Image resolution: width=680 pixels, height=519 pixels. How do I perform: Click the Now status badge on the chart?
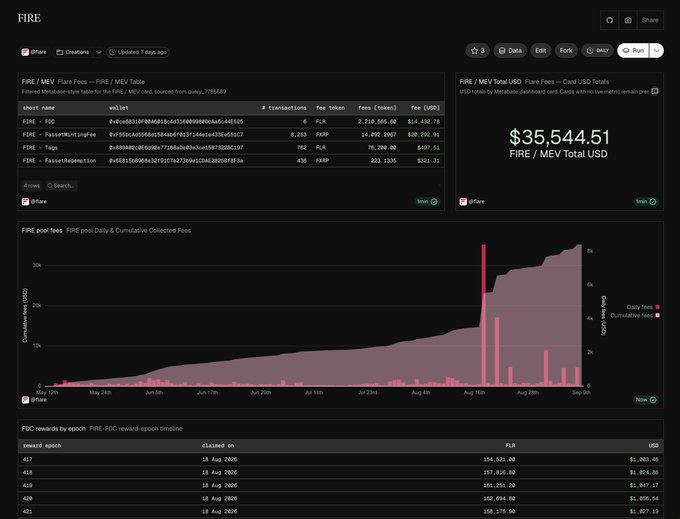[x=646, y=400]
